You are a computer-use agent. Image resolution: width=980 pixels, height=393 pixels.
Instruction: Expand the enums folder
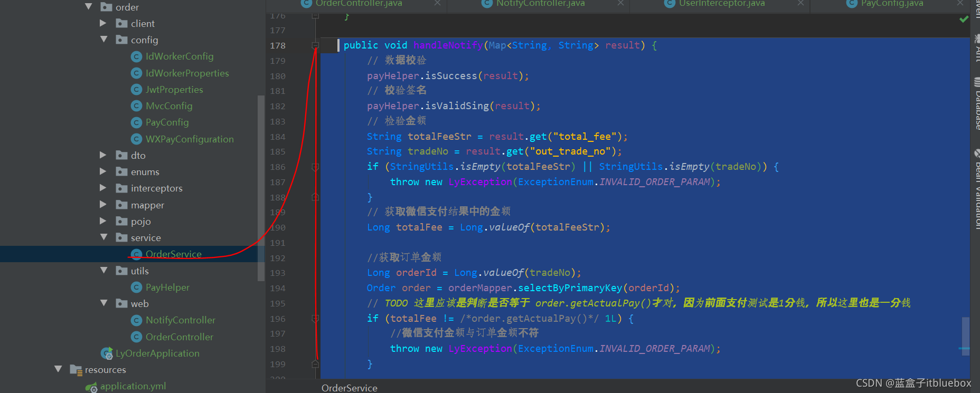pos(103,171)
